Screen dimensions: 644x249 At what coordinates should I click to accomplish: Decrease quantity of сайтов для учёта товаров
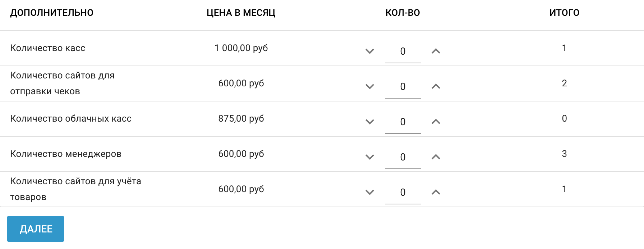[x=370, y=192]
